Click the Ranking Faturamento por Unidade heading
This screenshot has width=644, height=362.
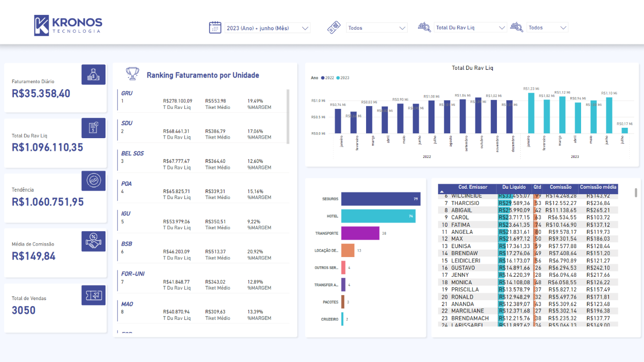tap(203, 75)
